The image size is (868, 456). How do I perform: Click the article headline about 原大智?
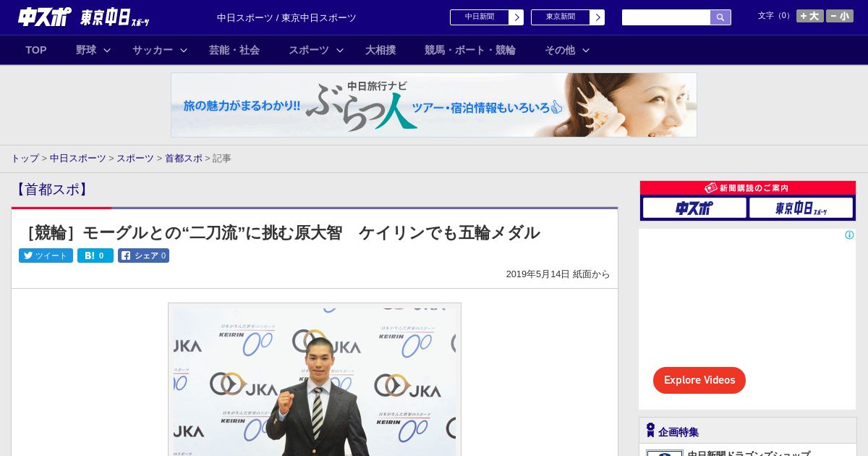[x=281, y=232]
